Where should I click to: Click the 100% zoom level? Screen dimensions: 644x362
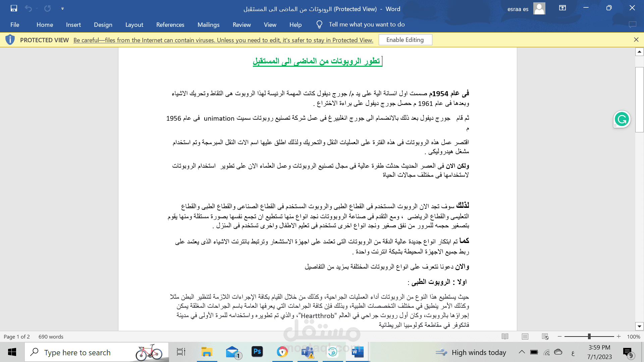(x=634, y=337)
